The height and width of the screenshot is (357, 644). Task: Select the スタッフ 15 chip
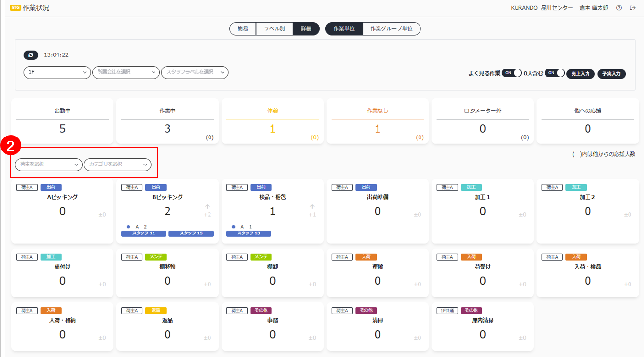[x=191, y=233]
